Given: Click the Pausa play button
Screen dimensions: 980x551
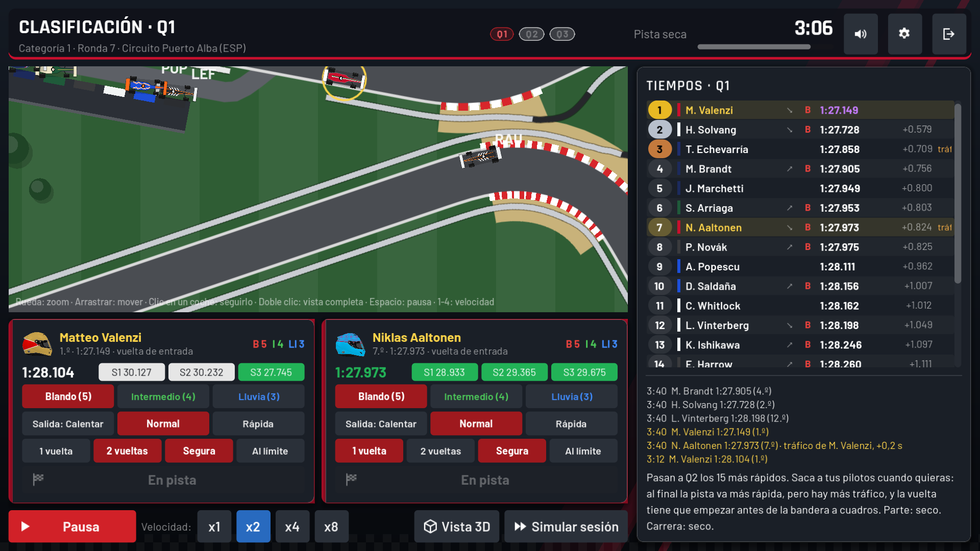Looking at the screenshot, I should [x=72, y=527].
